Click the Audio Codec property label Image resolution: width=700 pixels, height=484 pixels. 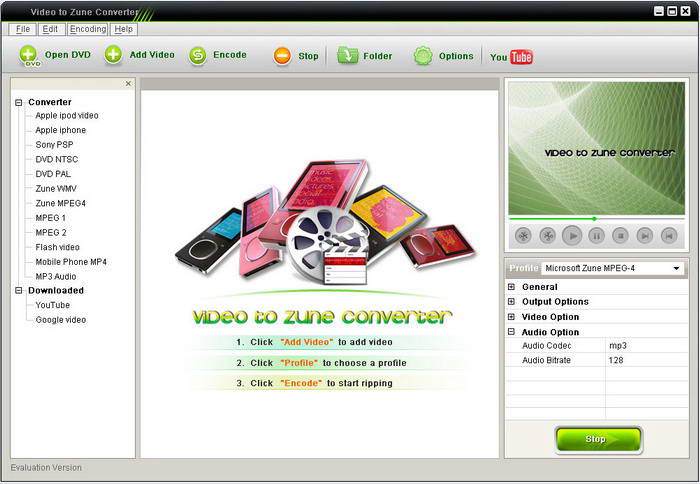click(547, 346)
